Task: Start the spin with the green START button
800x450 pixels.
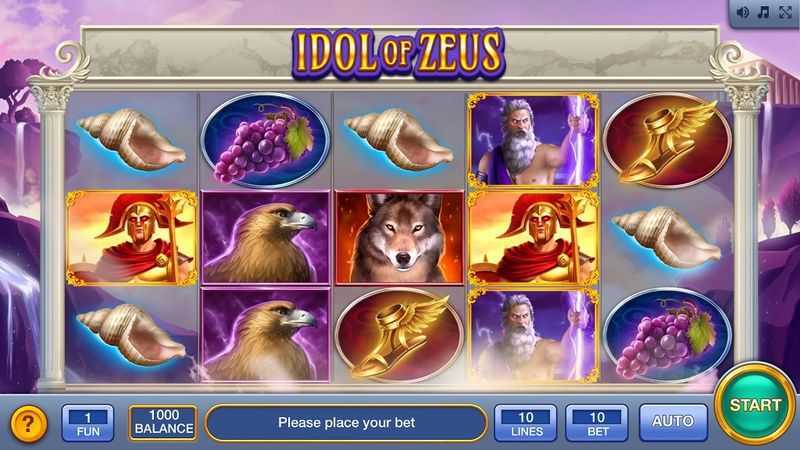Action: (755, 405)
